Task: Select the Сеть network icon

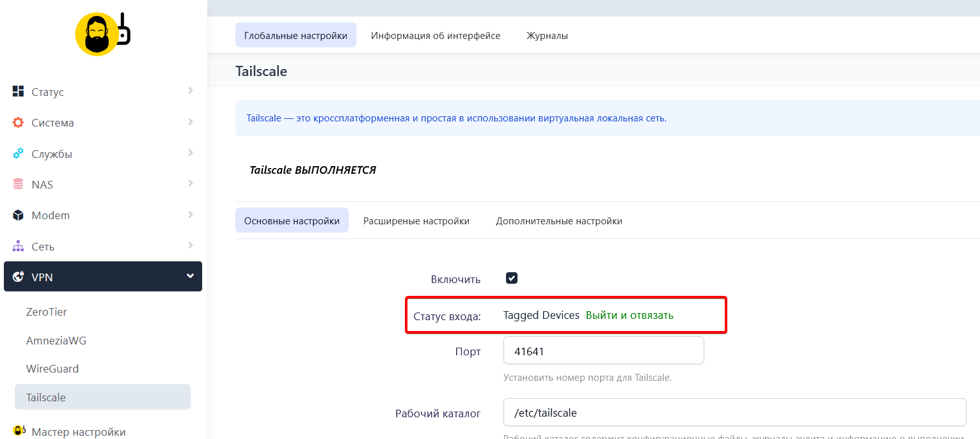Action: pyautogui.click(x=18, y=246)
